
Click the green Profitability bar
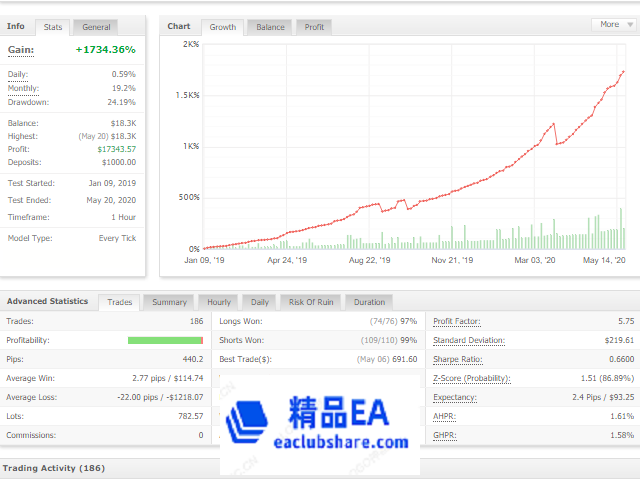pyautogui.click(x=165, y=340)
